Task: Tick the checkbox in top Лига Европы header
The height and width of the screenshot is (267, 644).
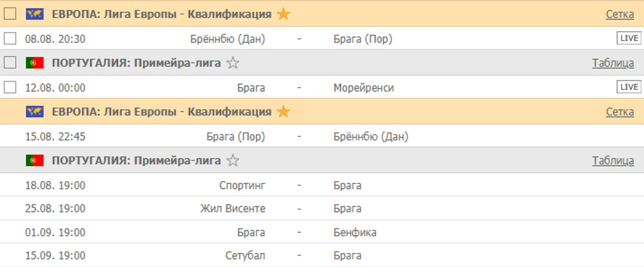Action: (x=10, y=14)
